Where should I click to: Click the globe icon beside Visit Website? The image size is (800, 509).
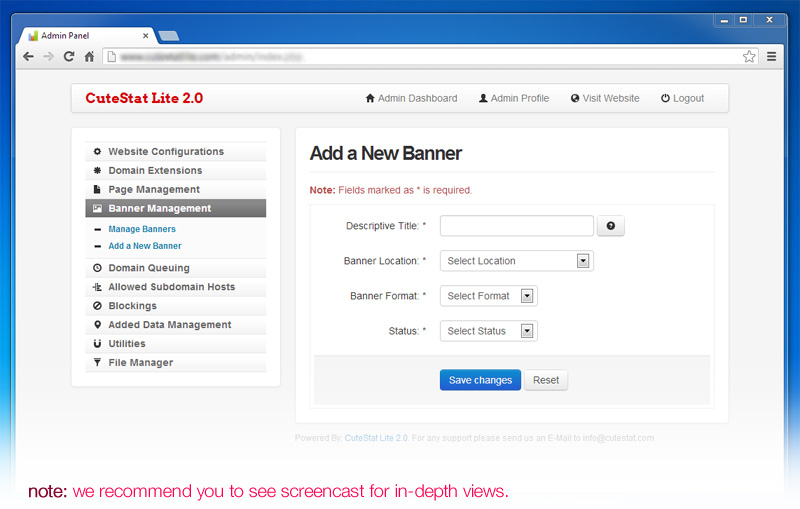coord(575,98)
